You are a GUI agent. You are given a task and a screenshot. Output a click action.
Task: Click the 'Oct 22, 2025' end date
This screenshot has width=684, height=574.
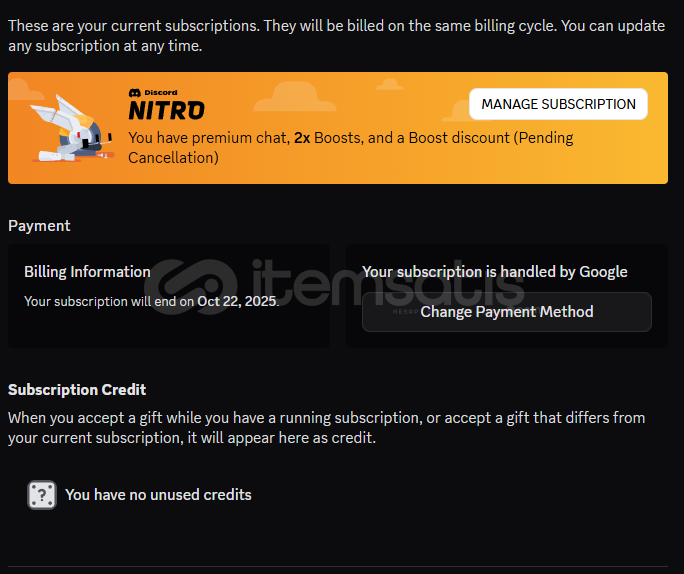coord(237,301)
